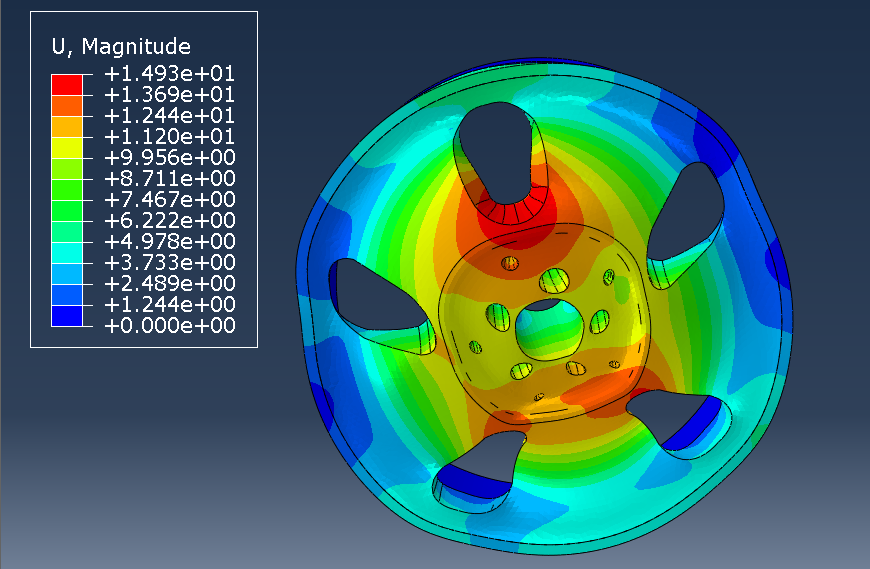Click legend value +1.244e+00
The image size is (870, 569).
point(170,304)
